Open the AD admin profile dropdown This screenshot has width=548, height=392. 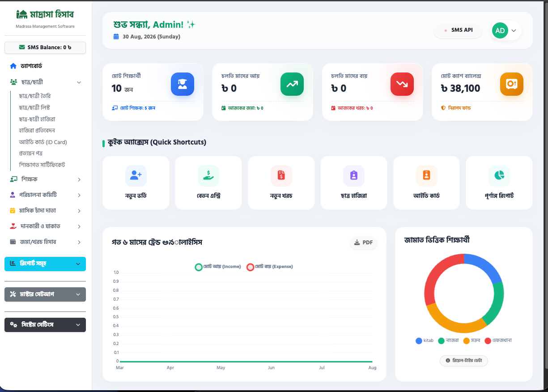(506, 30)
